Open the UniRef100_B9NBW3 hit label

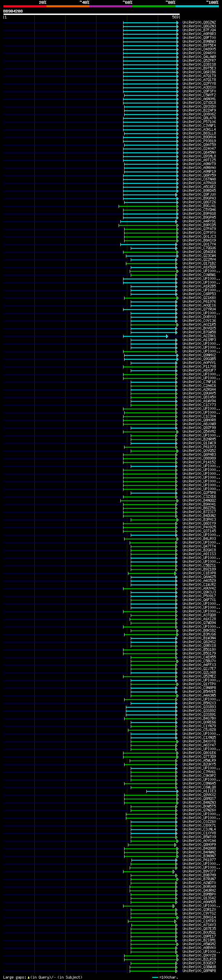click(199, 41)
